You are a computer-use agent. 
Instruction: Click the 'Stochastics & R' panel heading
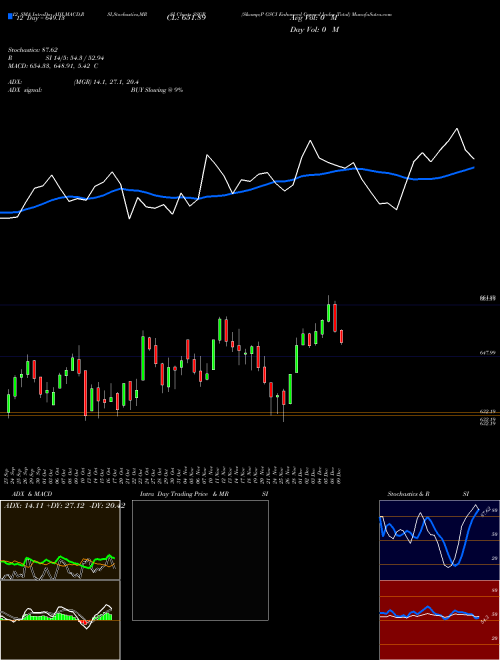(409, 494)
